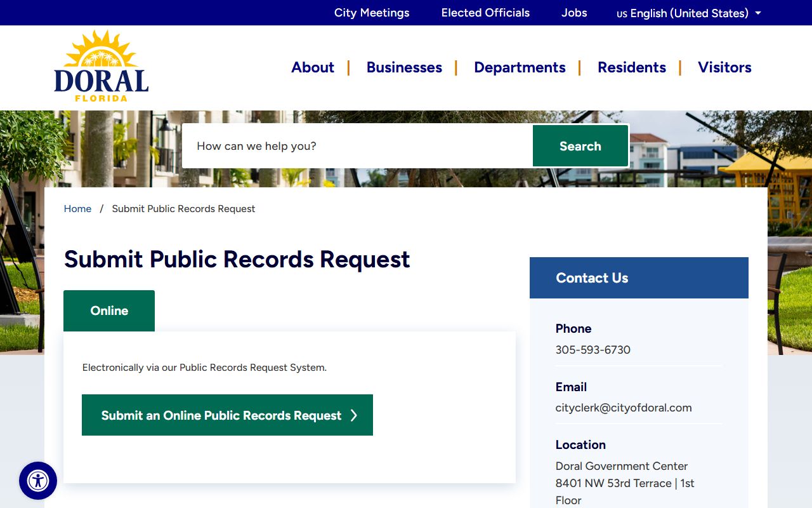Click the green Search button

[580, 146]
